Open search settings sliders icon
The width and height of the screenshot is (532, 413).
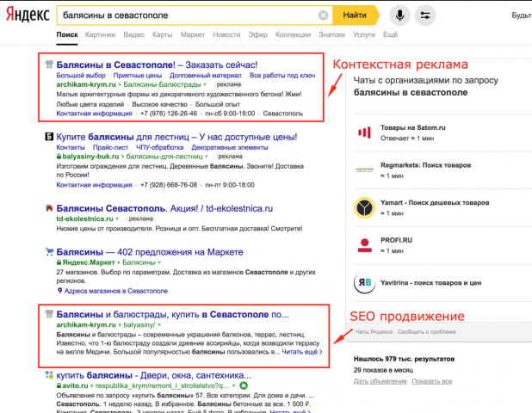(x=425, y=15)
